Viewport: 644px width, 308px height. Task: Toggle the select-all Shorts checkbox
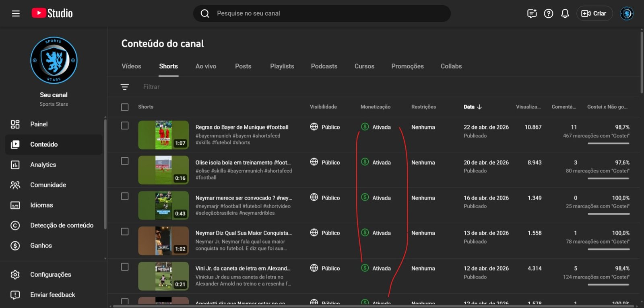click(x=125, y=107)
